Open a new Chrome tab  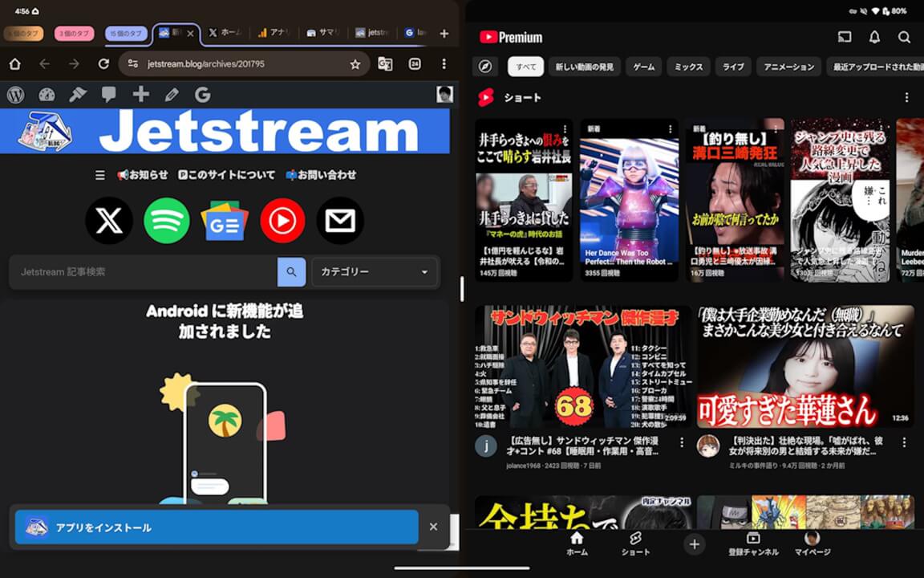click(444, 34)
